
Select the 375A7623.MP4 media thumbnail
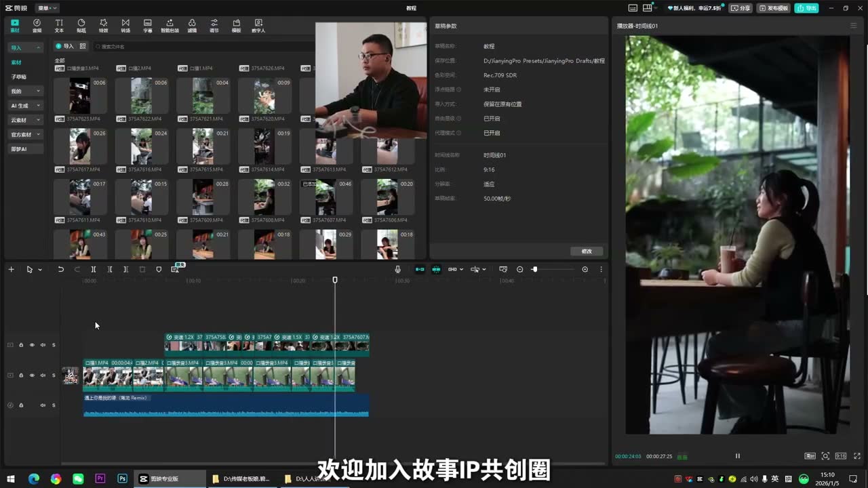point(80,96)
